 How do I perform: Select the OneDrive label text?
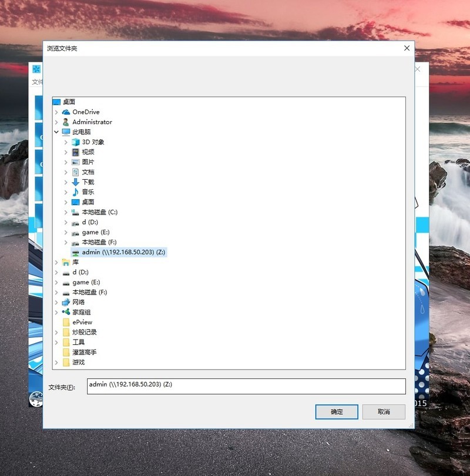coord(86,112)
